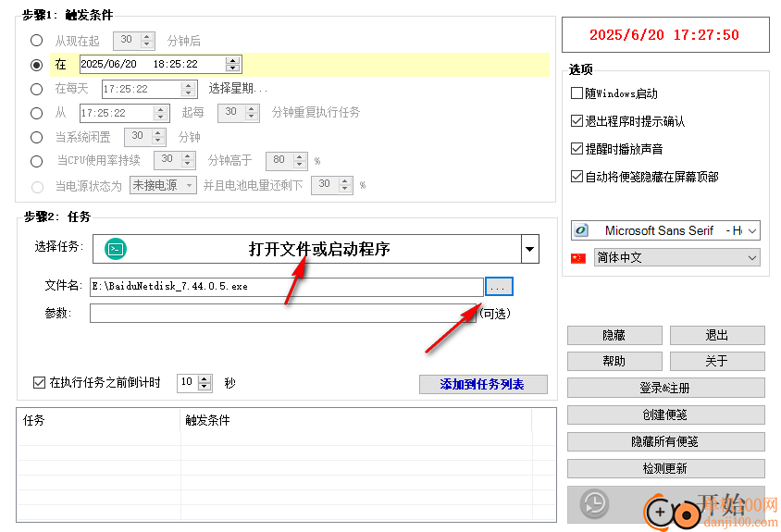Viewport: 781px width, 532px height.
Task: Open the date picker spinner for 2025/06/20
Action: (x=232, y=64)
